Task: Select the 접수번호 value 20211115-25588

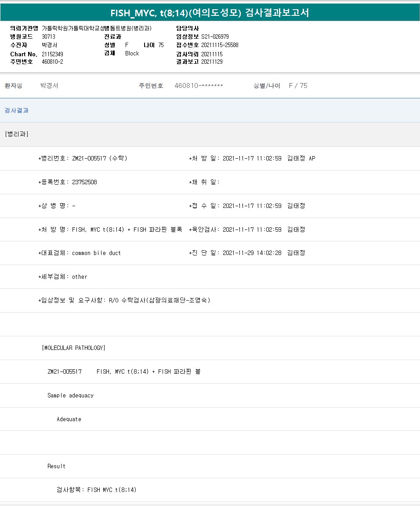Action: point(220,45)
